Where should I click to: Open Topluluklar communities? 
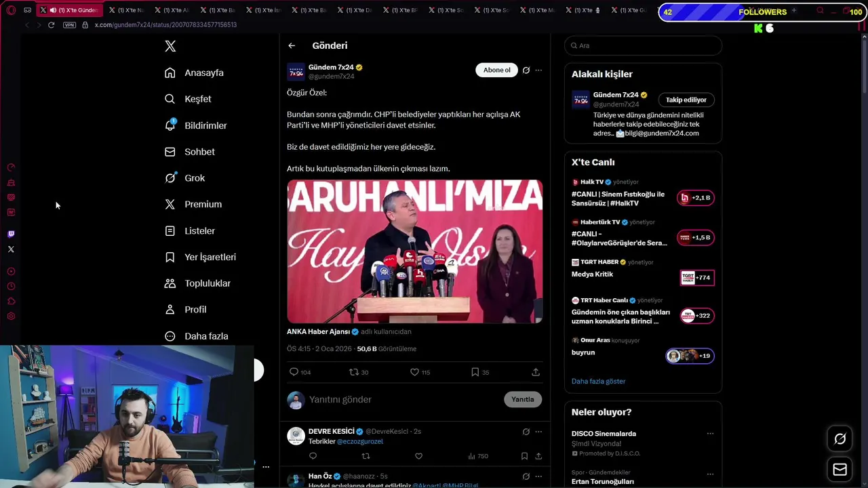pyautogui.click(x=197, y=283)
